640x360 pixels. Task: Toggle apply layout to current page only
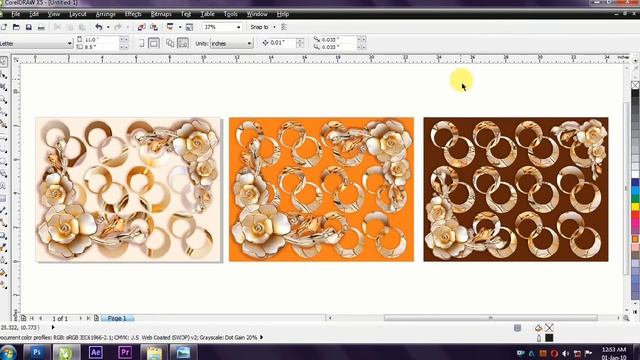click(x=183, y=43)
